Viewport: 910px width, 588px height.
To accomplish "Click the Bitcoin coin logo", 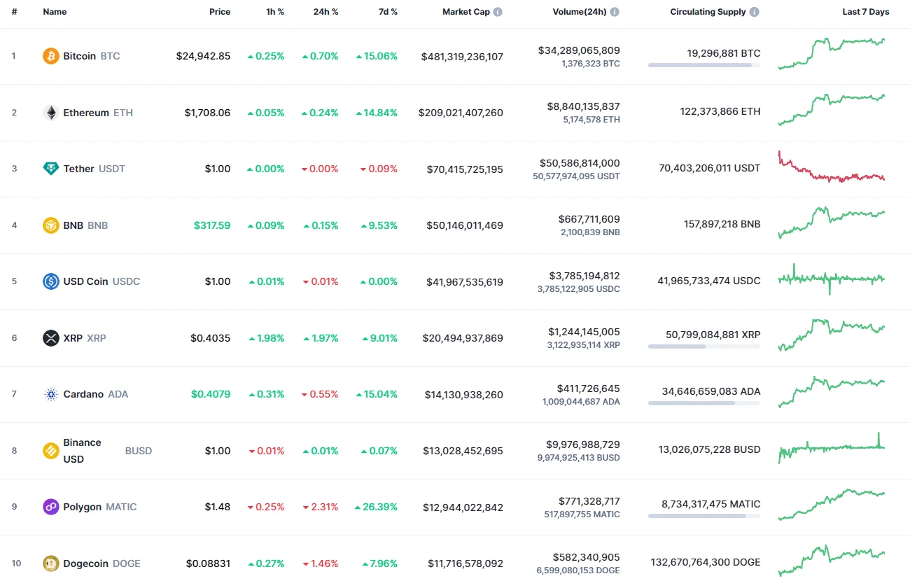I will click(x=51, y=56).
